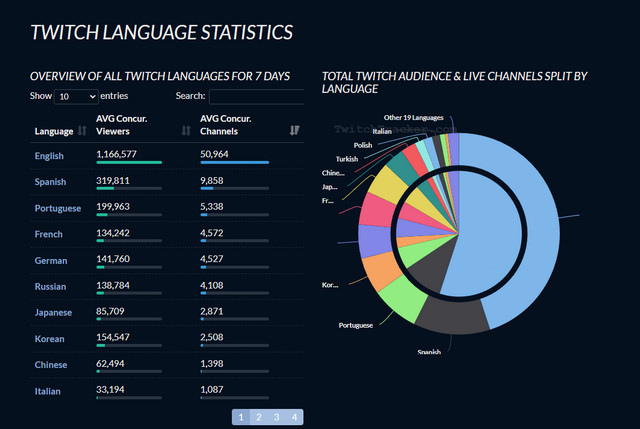
Task: Click German channels value 4,527
Action: (212, 259)
